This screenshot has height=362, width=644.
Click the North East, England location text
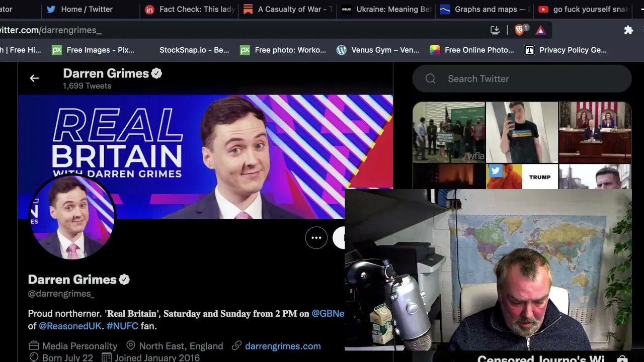tap(181, 346)
